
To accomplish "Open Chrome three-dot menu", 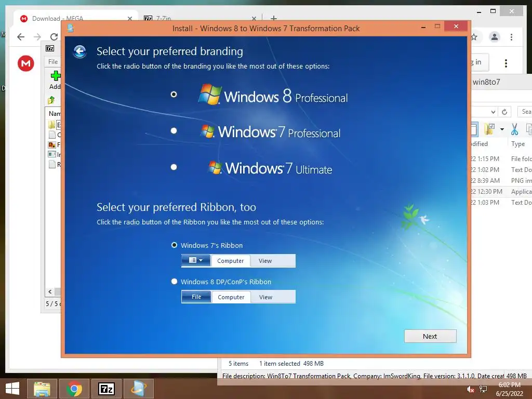I will pos(511,37).
